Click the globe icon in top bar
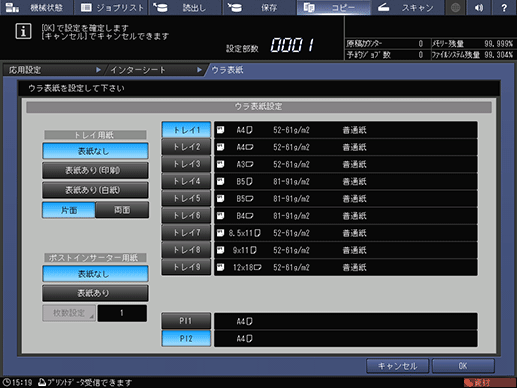Screen dimensions: 517x388 coord(455,7)
